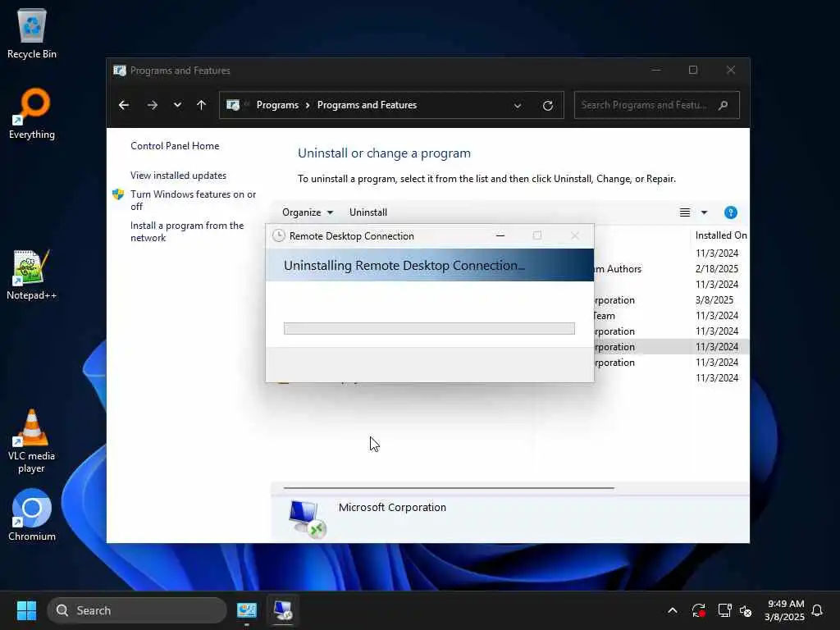Click the sync status tray icon
Viewport: 840px width, 630px height.
(x=699, y=610)
